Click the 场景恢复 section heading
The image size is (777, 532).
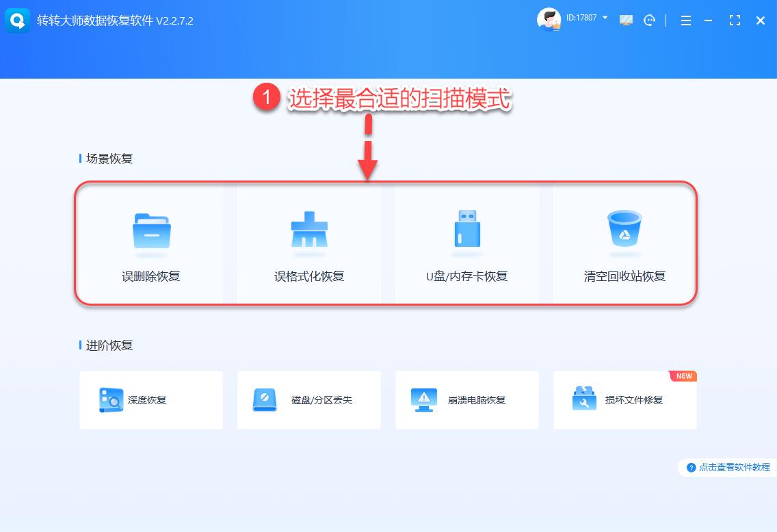pyautogui.click(x=109, y=159)
